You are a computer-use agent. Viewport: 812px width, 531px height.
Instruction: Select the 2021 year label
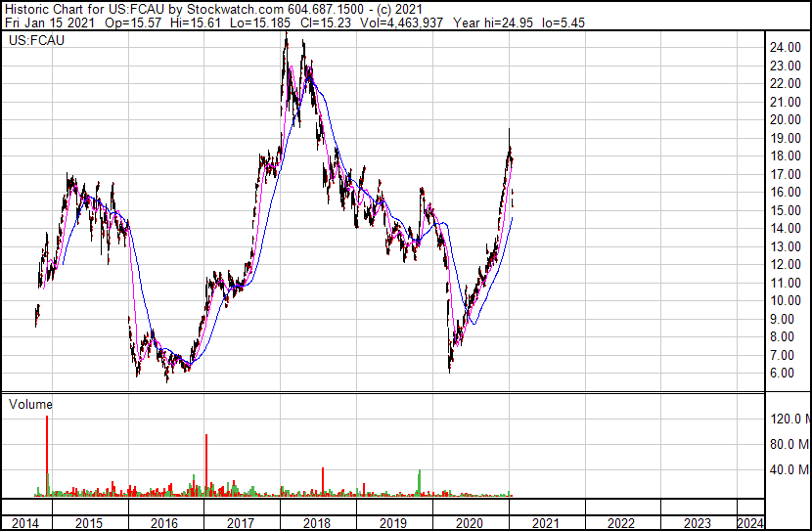point(545,523)
